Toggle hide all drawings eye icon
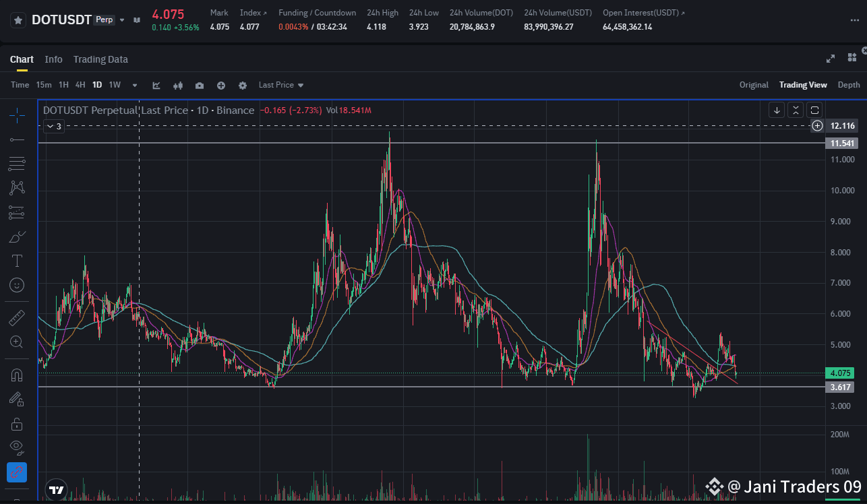This screenshot has height=504, width=867. pyautogui.click(x=17, y=448)
